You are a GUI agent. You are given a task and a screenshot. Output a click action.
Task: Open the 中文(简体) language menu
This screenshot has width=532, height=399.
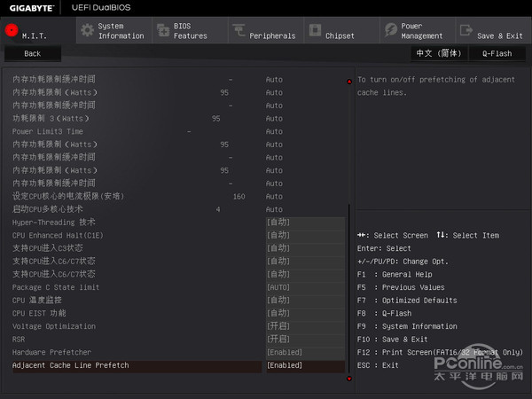tap(438, 53)
